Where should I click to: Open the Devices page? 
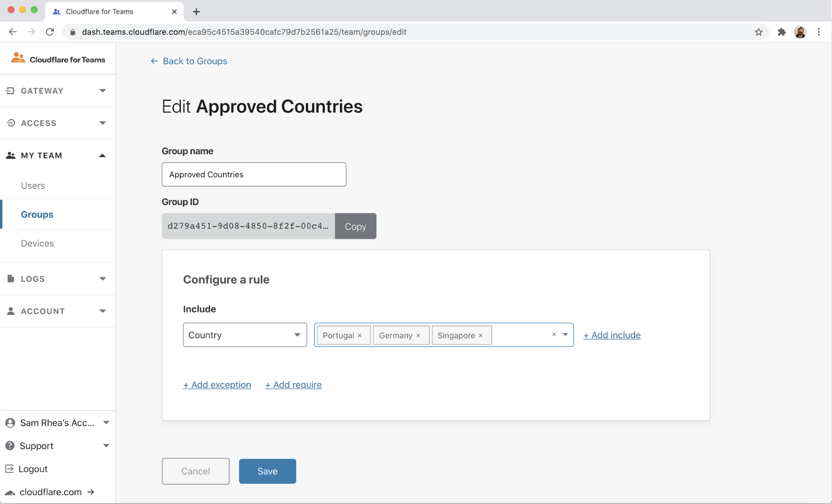pos(37,243)
